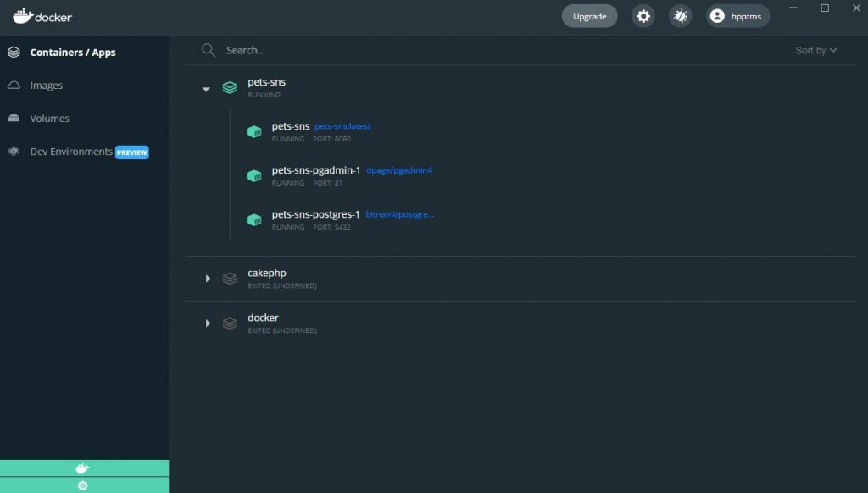Open the settings gear icon
This screenshot has width=868, height=493.
[643, 16]
